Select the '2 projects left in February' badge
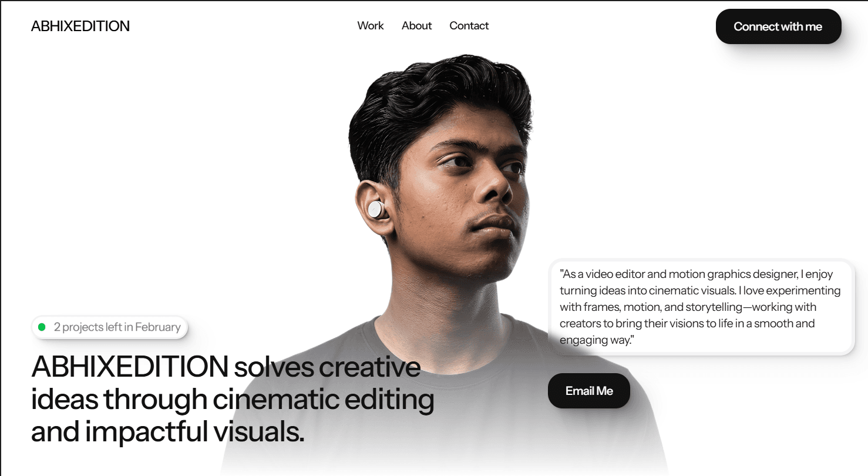The height and width of the screenshot is (476, 868). tap(110, 327)
